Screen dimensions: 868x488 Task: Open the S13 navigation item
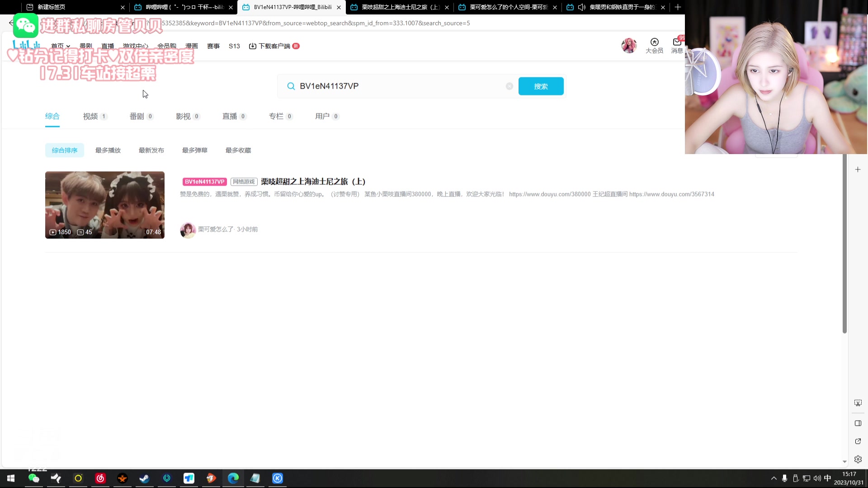(234, 46)
